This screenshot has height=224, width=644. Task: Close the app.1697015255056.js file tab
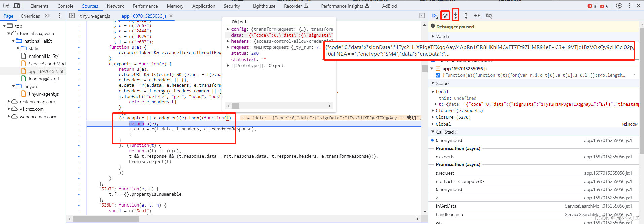(171, 16)
